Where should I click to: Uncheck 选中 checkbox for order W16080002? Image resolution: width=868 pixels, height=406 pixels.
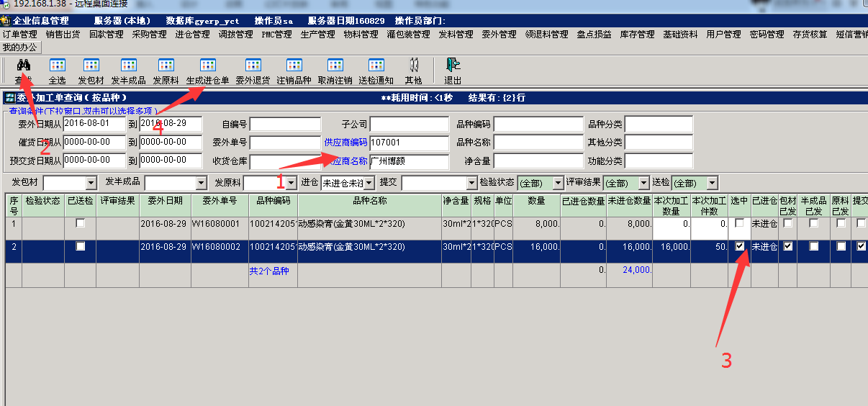click(x=740, y=246)
